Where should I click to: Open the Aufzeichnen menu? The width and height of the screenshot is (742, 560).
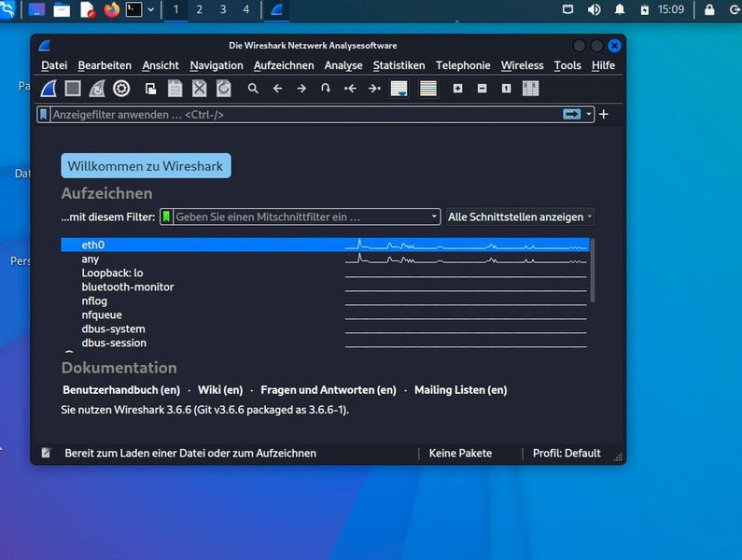(x=284, y=65)
